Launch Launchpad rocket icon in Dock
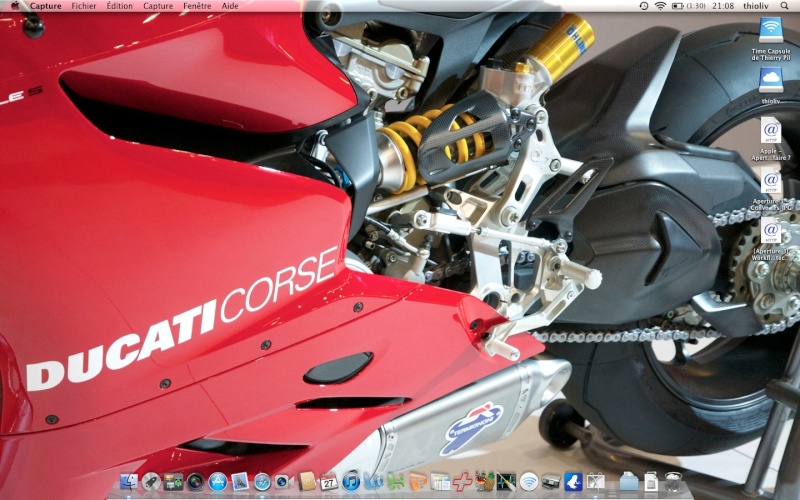 tap(151, 481)
